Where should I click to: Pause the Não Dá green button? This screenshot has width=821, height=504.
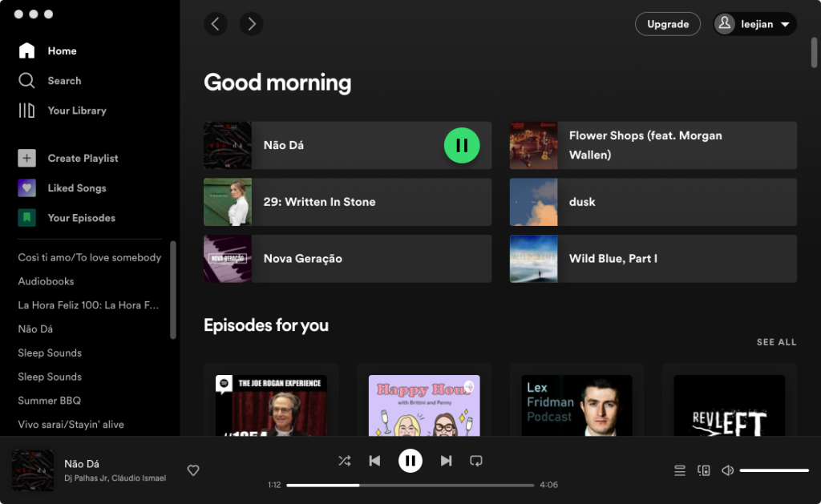pos(462,145)
